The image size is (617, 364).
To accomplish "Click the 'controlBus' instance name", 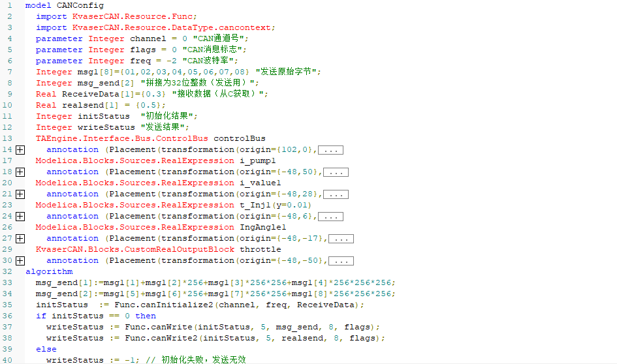I will pos(240,138).
